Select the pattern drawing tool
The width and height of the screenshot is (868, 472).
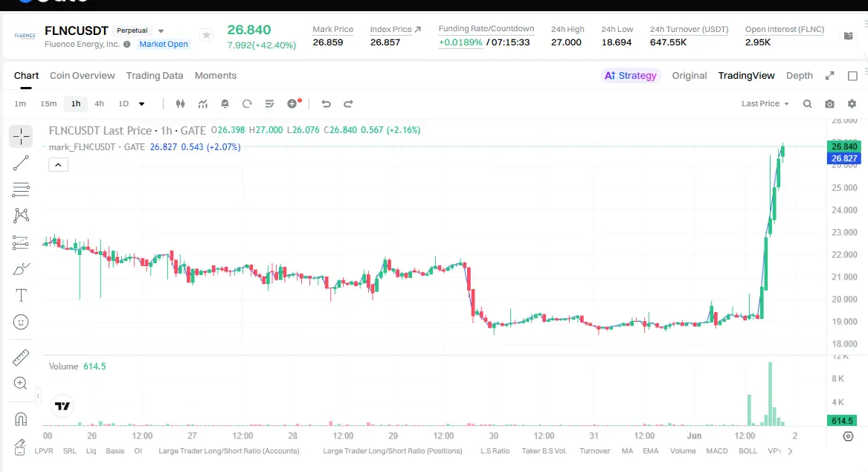tap(21, 216)
